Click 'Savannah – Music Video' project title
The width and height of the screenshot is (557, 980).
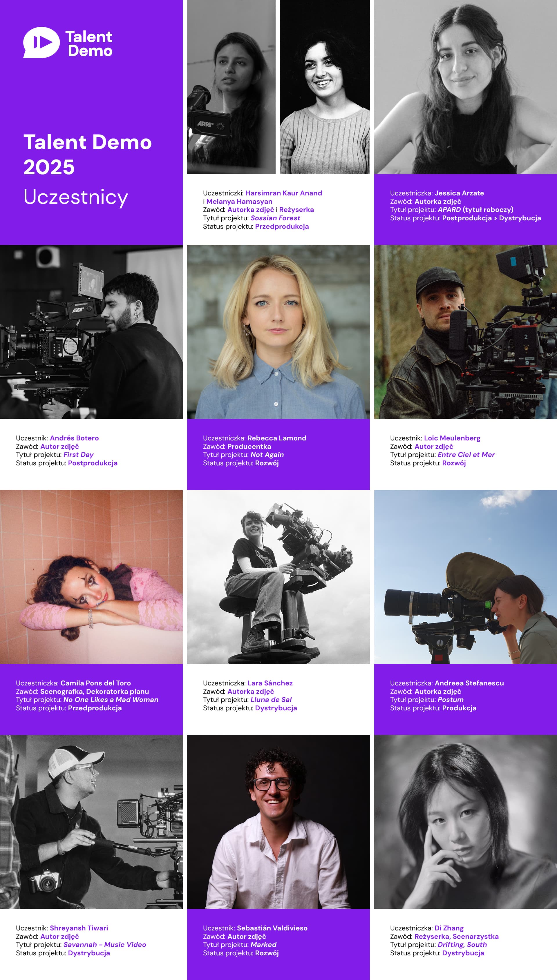click(104, 944)
